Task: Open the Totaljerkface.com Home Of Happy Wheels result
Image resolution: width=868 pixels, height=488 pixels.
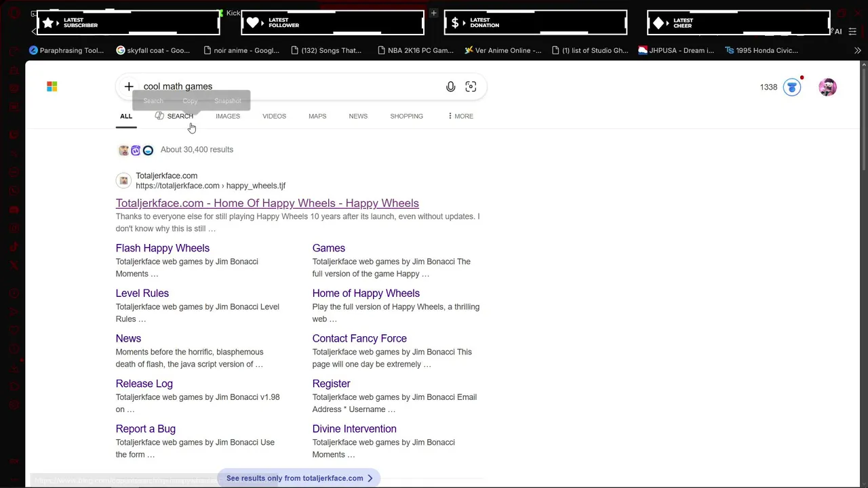Action: [267, 203]
